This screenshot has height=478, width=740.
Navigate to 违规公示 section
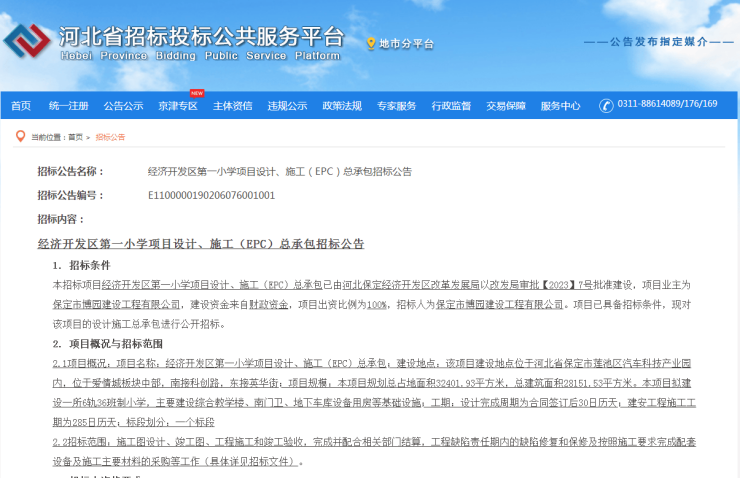[x=287, y=106]
